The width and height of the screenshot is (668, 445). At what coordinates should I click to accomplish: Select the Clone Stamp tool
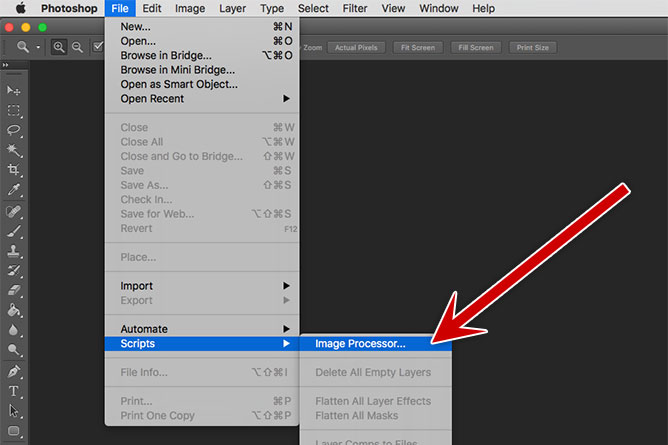click(14, 251)
